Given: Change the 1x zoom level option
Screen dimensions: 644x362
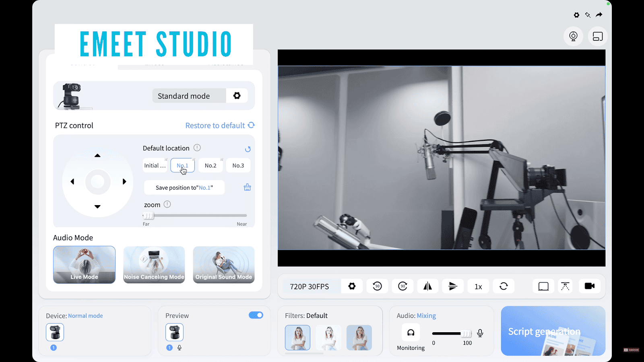Looking at the screenshot, I should [x=478, y=286].
